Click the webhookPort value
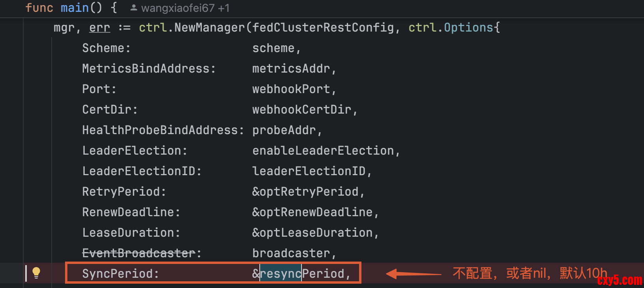Screen dimensions: 644x288 point(291,89)
